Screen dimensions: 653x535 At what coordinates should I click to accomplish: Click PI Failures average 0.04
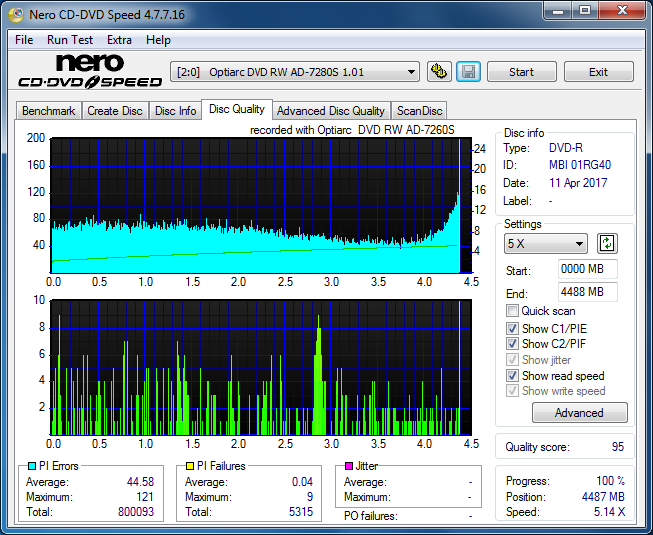click(x=302, y=482)
